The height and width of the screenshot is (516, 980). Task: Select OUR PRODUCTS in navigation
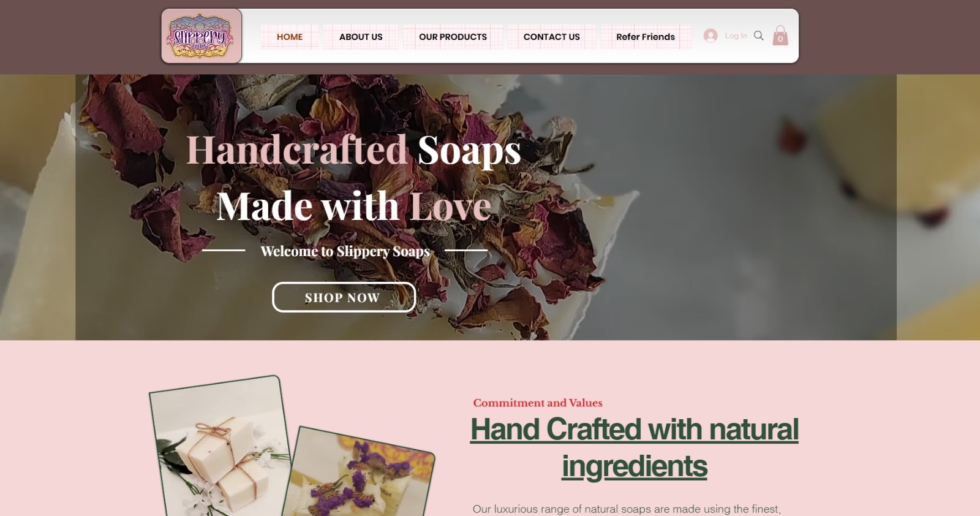point(453,37)
